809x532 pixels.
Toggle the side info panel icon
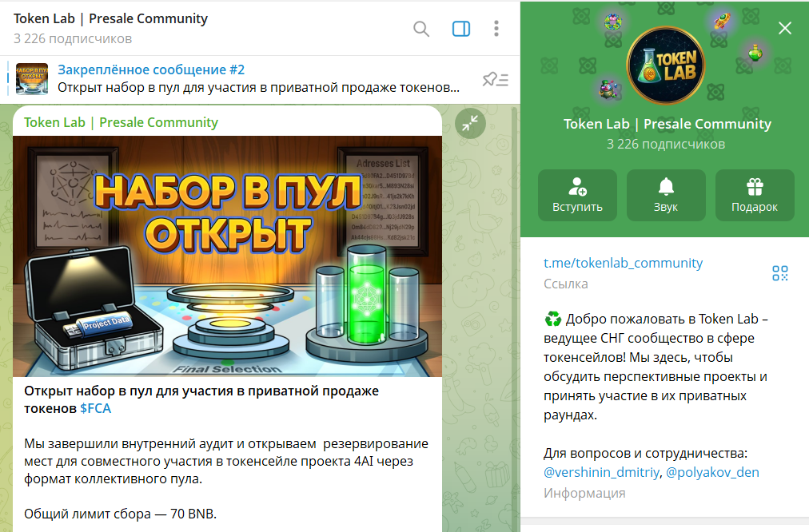point(460,29)
